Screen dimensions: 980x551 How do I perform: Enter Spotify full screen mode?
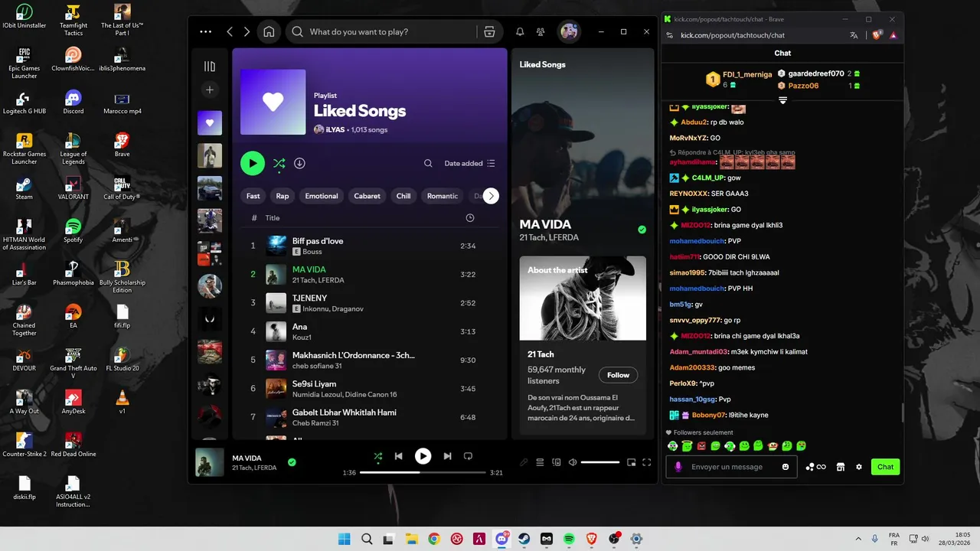coord(647,462)
